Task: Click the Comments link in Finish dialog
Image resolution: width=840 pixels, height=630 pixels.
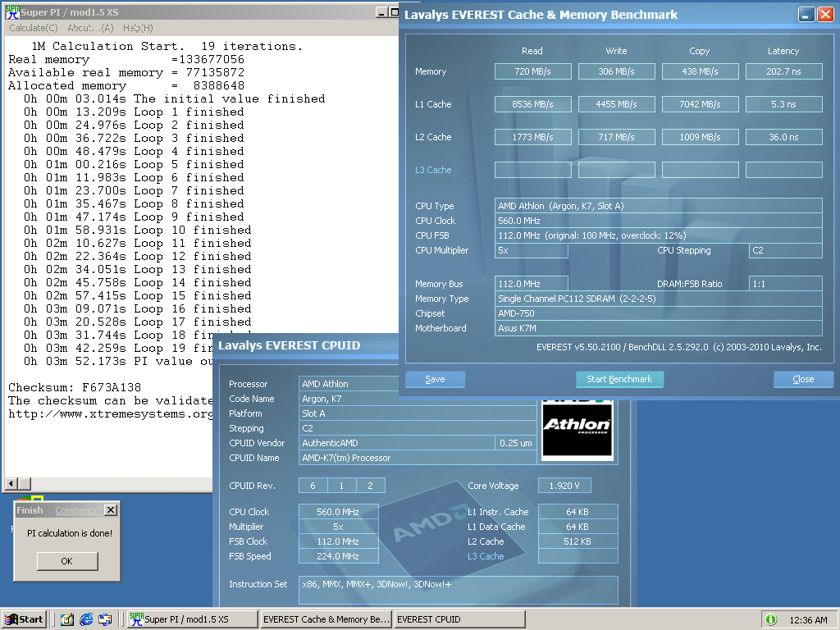Action: tap(76, 510)
